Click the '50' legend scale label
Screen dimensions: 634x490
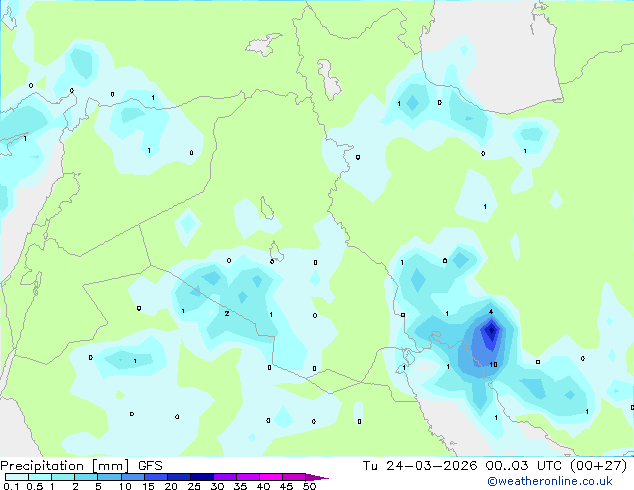click(x=309, y=486)
